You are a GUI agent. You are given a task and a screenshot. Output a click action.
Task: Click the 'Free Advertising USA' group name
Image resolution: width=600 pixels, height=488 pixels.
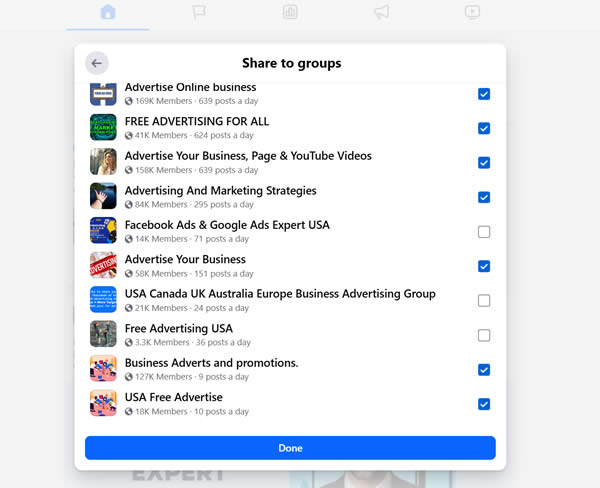[x=179, y=328]
